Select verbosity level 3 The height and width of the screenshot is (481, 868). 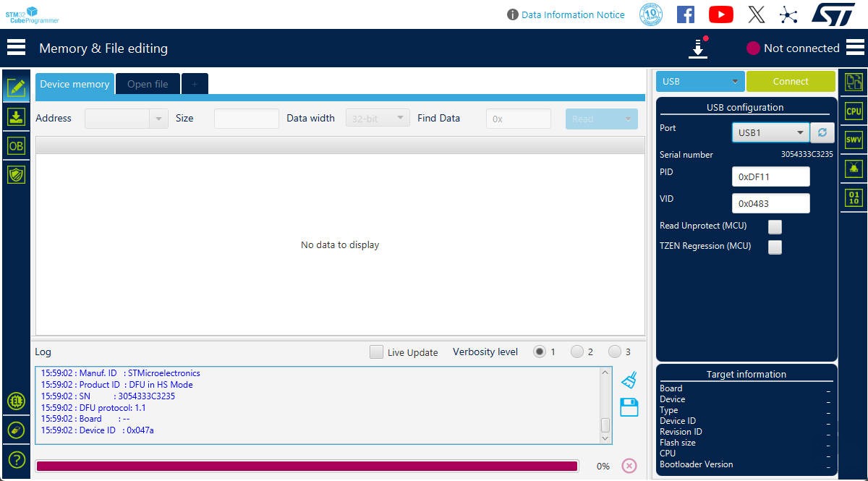[x=615, y=352]
